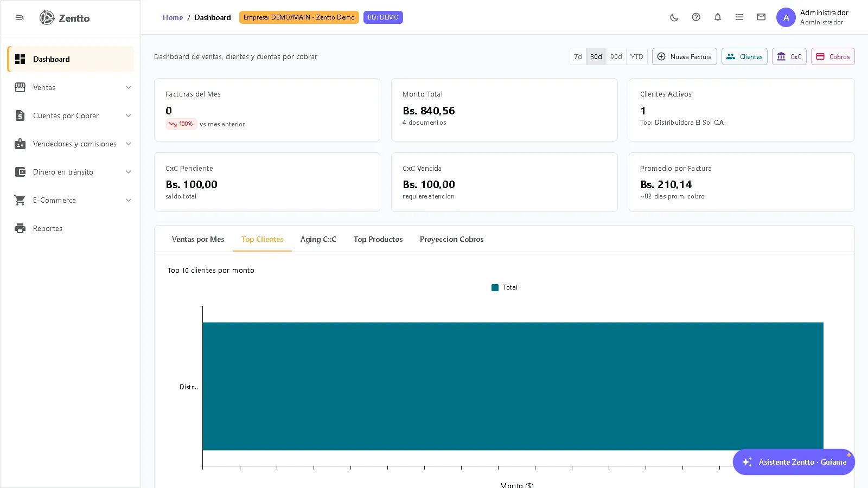This screenshot has height=488, width=868.
Task: Click the Zentto logo icon
Action: point(47,18)
